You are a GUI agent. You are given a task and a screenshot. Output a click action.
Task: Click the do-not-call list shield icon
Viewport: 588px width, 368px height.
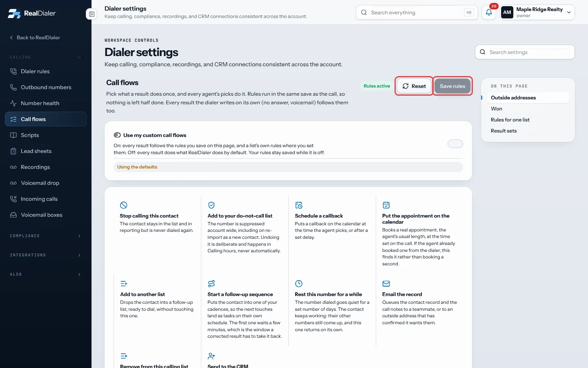pyautogui.click(x=212, y=205)
